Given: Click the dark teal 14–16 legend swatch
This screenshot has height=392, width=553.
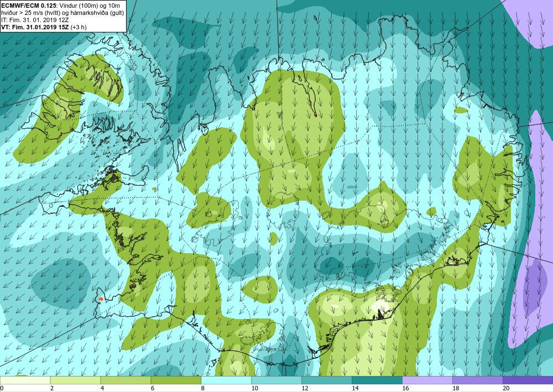Looking at the screenshot, I should click(377, 380).
